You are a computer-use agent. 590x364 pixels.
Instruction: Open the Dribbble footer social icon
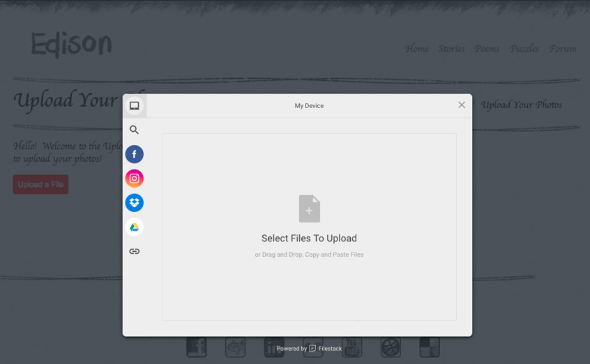391,347
